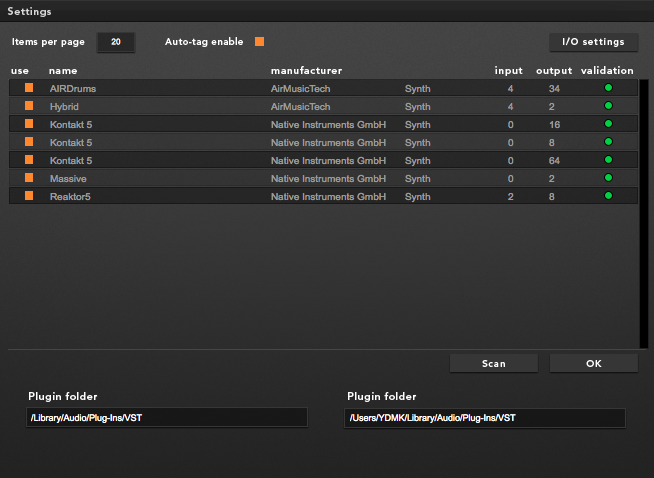Click the Synth type in the Reaktor5 row
Image resolution: width=654 pixels, height=478 pixels.
pos(418,196)
